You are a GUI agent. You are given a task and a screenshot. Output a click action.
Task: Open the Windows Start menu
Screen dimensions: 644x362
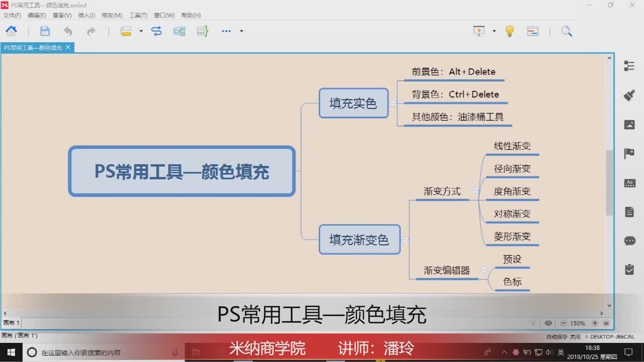(11, 352)
